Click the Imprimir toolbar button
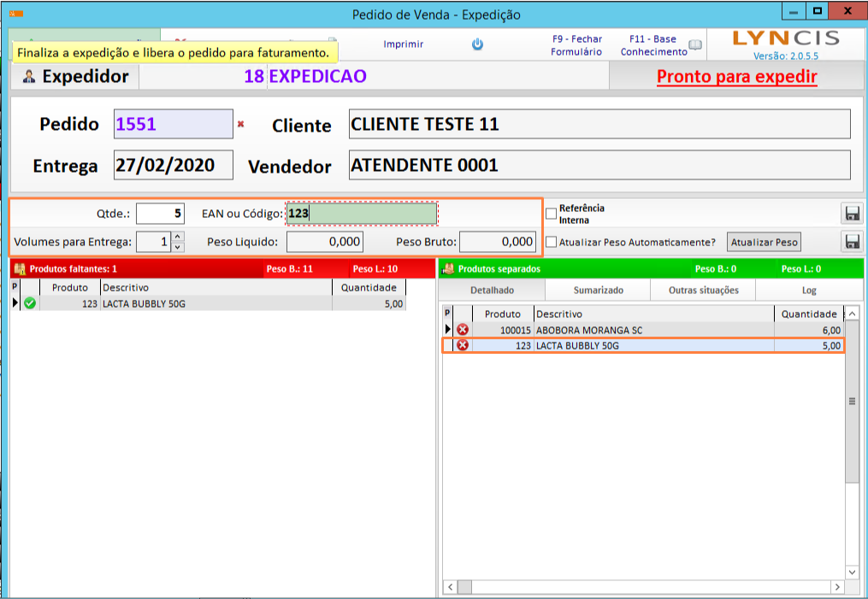This screenshot has width=868, height=599. (x=403, y=44)
